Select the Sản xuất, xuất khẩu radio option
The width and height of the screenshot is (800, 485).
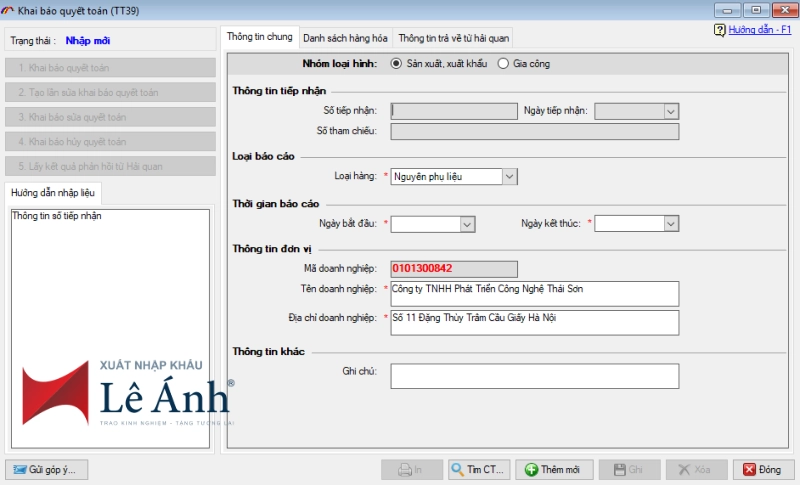point(398,64)
